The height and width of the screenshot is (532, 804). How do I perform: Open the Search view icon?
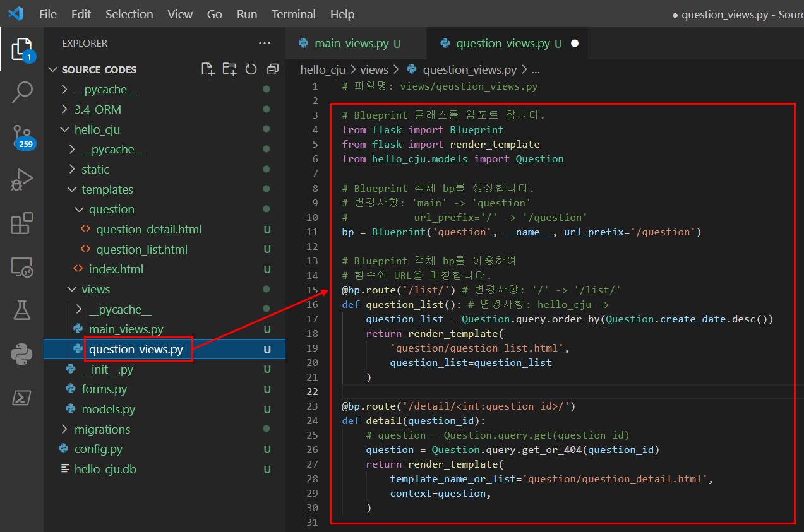21,92
